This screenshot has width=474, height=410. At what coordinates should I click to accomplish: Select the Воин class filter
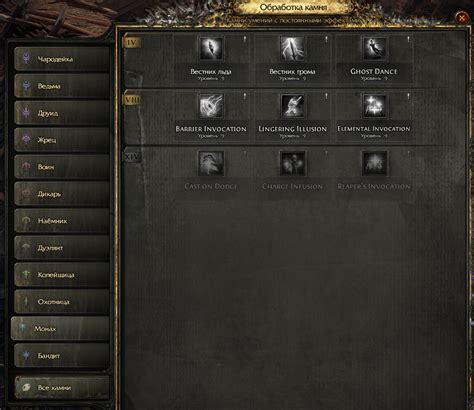tap(62, 167)
